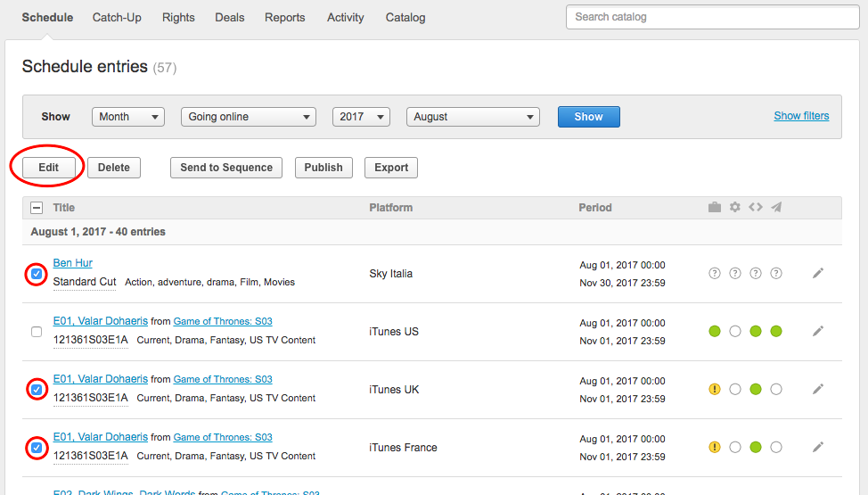This screenshot has width=868, height=495.
Task: Click the Standard Cut label under Ben Hur
Action: pos(85,282)
